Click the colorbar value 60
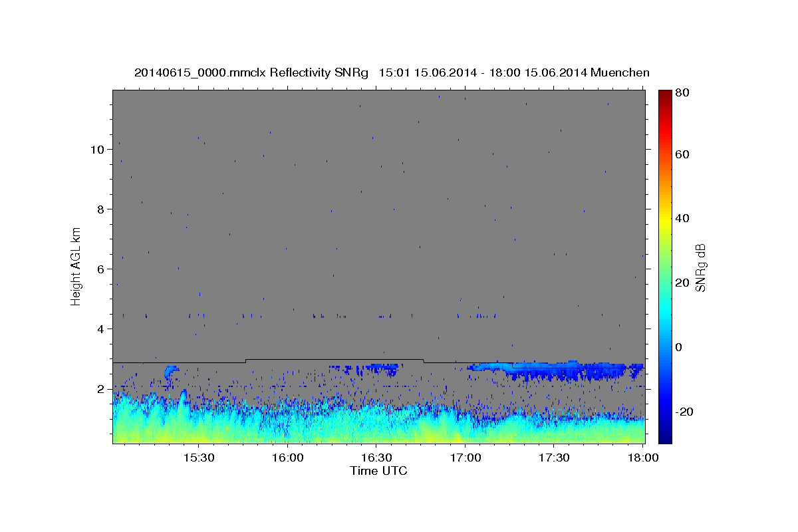 [682, 154]
